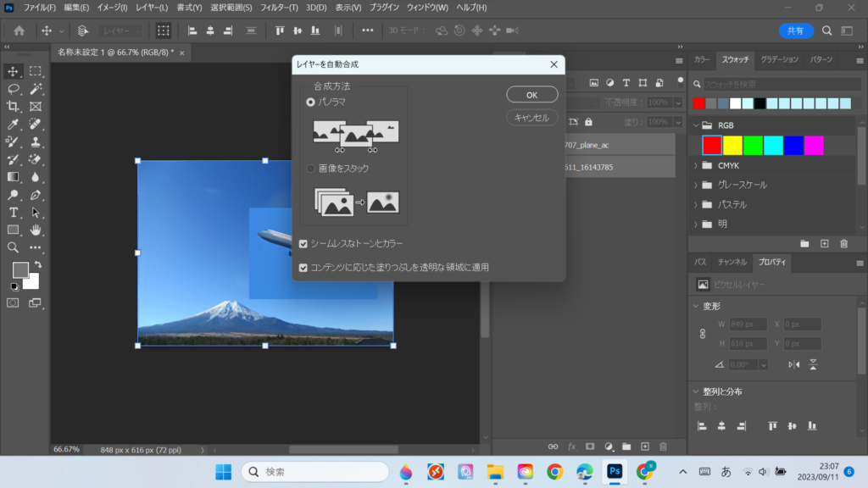Open Google Chrome from the taskbar
This screenshot has width=868, height=488.
(554, 472)
